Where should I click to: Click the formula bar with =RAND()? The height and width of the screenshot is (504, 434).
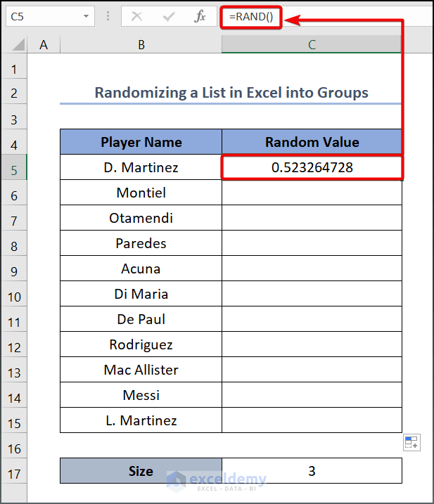pos(325,16)
